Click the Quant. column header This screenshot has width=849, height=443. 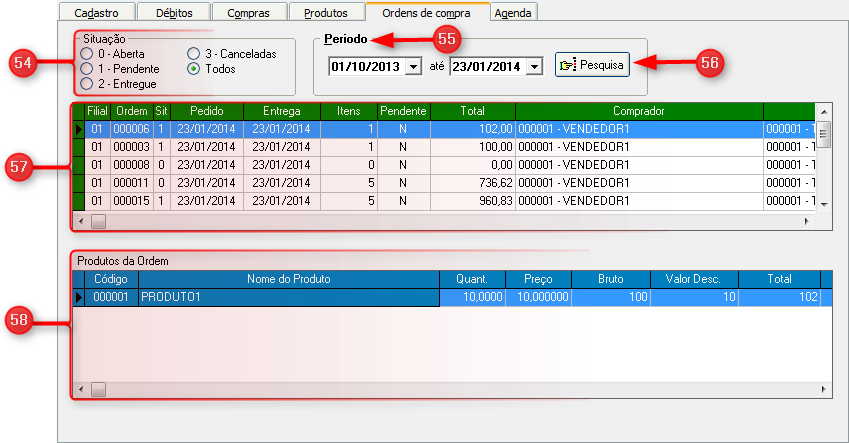click(x=472, y=279)
